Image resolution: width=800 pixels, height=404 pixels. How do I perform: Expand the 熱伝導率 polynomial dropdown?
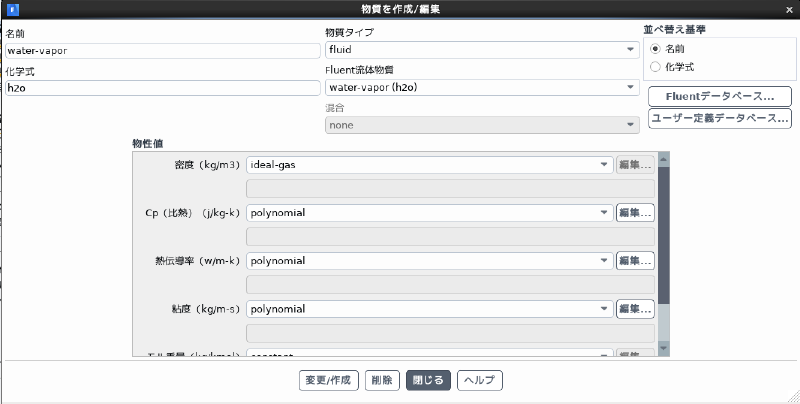pyautogui.click(x=429, y=261)
